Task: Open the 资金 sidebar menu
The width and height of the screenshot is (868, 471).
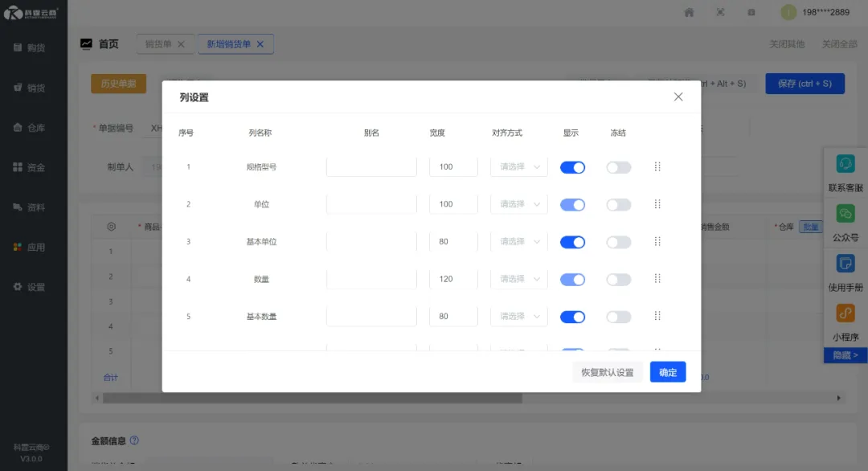Action: coord(30,167)
